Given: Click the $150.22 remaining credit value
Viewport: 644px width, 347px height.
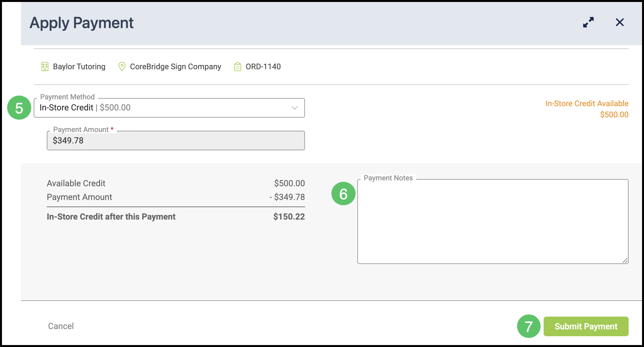Looking at the screenshot, I should [x=289, y=217].
